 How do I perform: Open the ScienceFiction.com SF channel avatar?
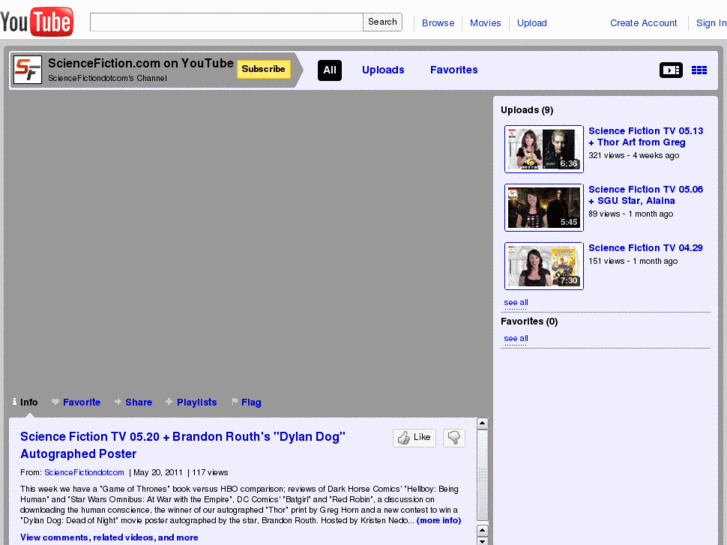[27, 70]
